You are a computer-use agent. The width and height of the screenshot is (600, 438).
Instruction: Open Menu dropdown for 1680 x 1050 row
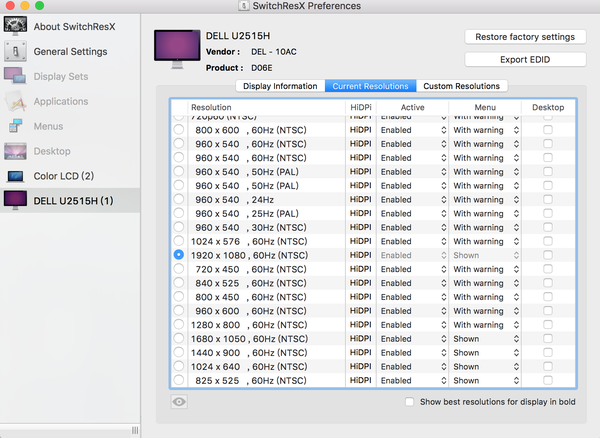pos(486,339)
